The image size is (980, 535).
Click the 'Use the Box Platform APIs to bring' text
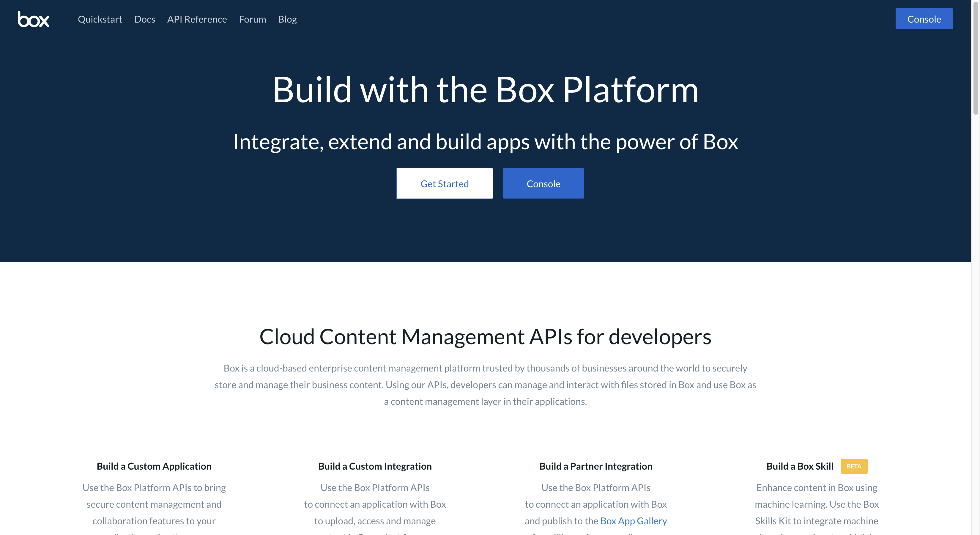coord(154,487)
